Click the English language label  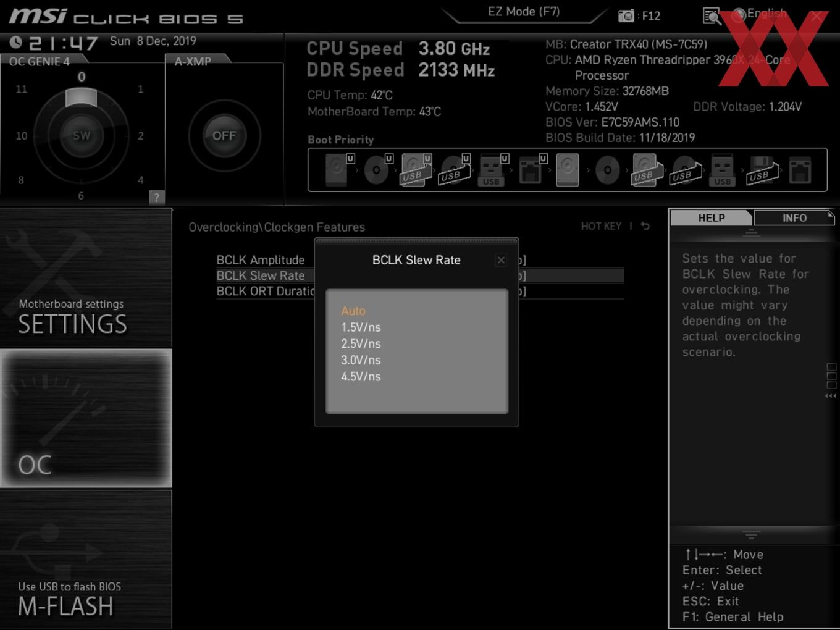[766, 13]
